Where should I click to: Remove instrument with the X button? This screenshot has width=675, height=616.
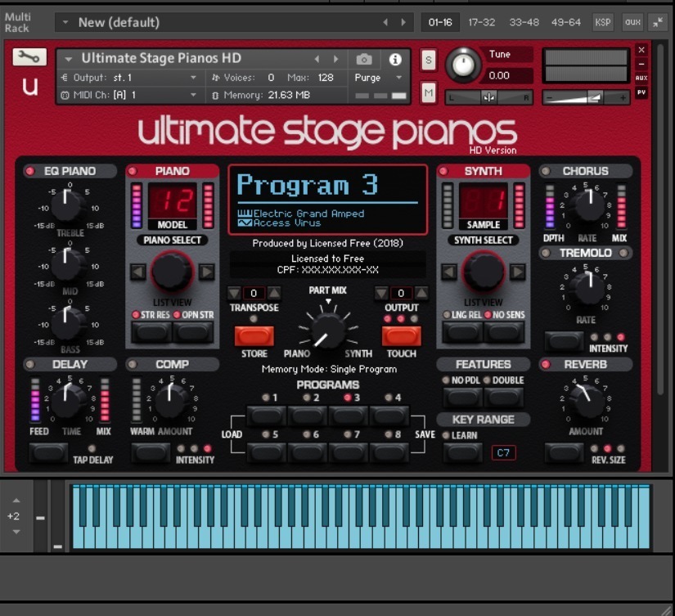641,50
